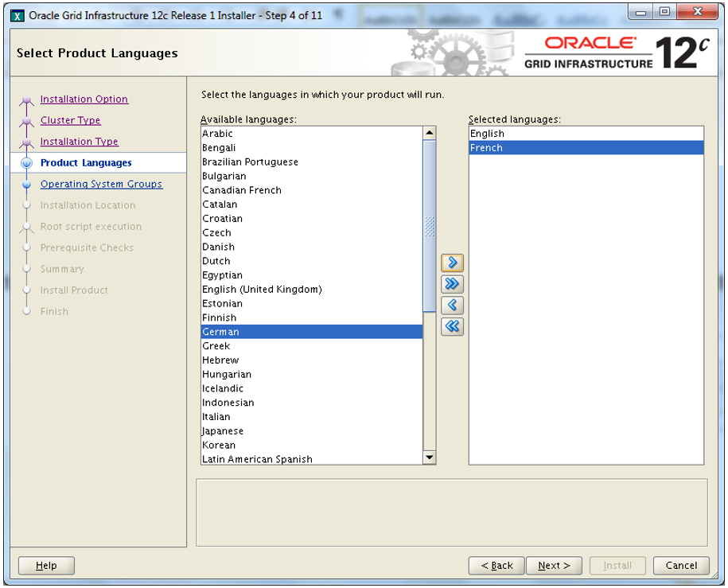Remove selected language with single left arrow

coord(452,306)
